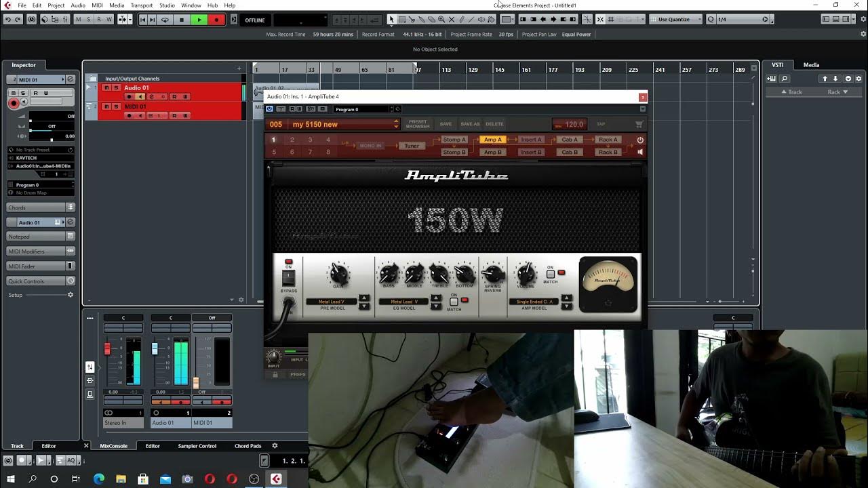Image resolution: width=868 pixels, height=488 pixels.
Task: Activate the transport Cycle loop button
Action: [x=165, y=20]
